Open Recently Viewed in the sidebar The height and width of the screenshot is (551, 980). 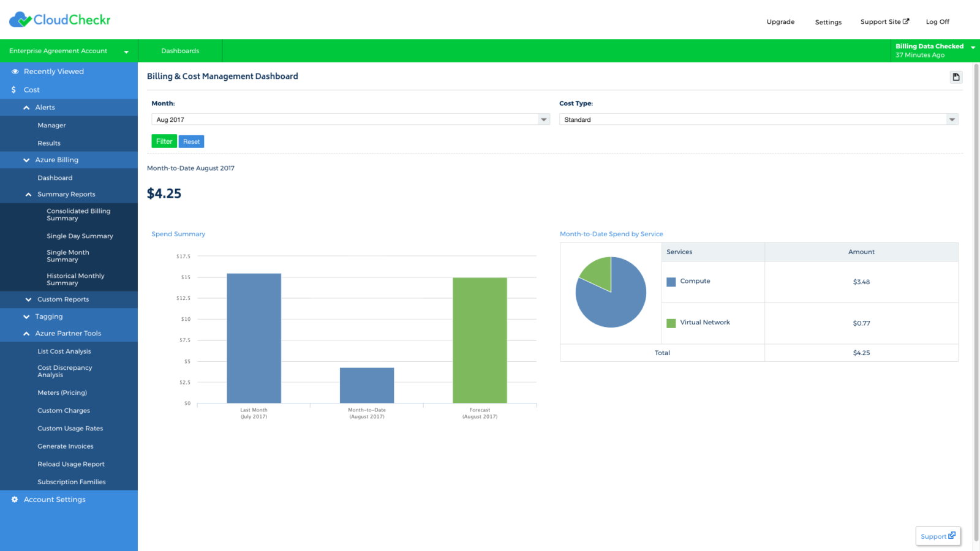pos(54,72)
